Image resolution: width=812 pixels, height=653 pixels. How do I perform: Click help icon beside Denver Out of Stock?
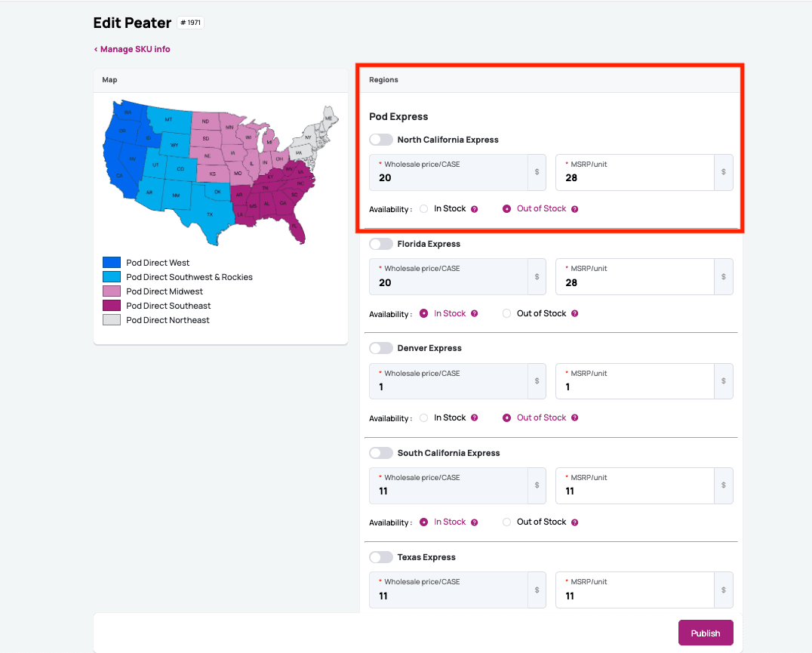tap(575, 417)
